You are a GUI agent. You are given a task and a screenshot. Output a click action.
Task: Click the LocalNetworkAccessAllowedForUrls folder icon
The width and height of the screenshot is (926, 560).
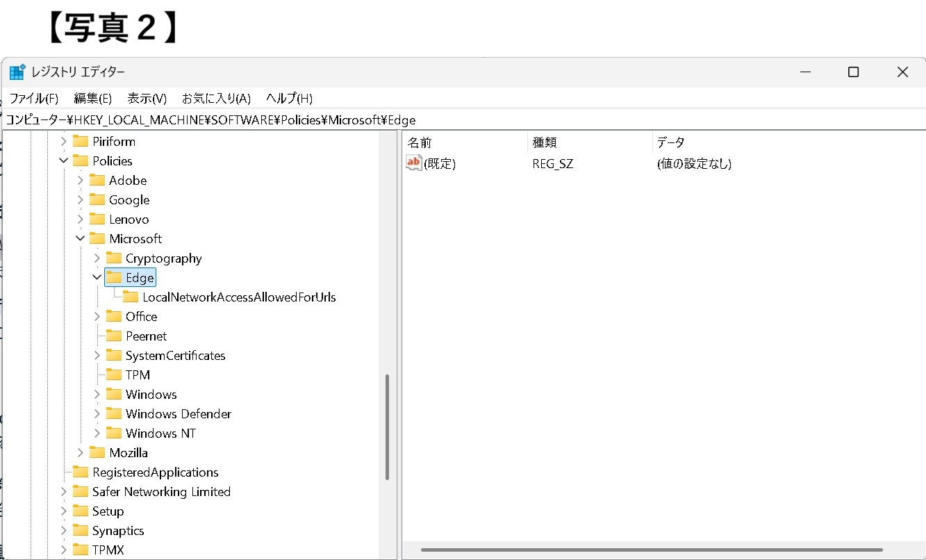[x=131, y=297]
